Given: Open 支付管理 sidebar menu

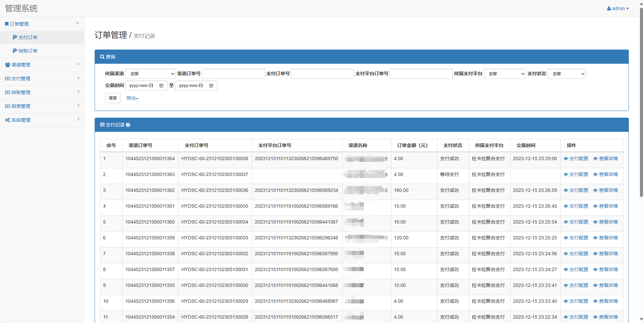Looking at the screenshot, I should (42, 79).
